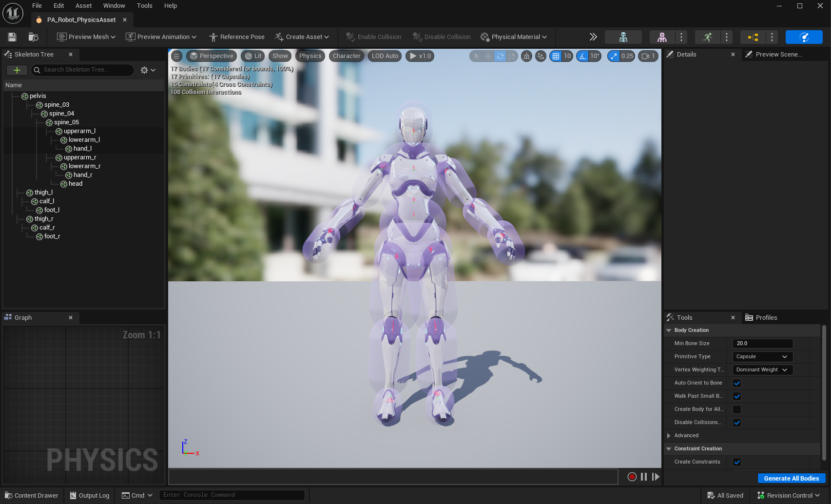Screen dimensions: 831x504
Task: Click the toolbar overflow double-arrow icon
Action: [x=593, y=37]
